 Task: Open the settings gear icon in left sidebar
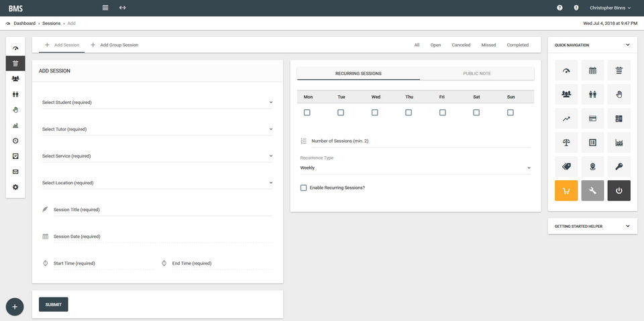[15, 187]
